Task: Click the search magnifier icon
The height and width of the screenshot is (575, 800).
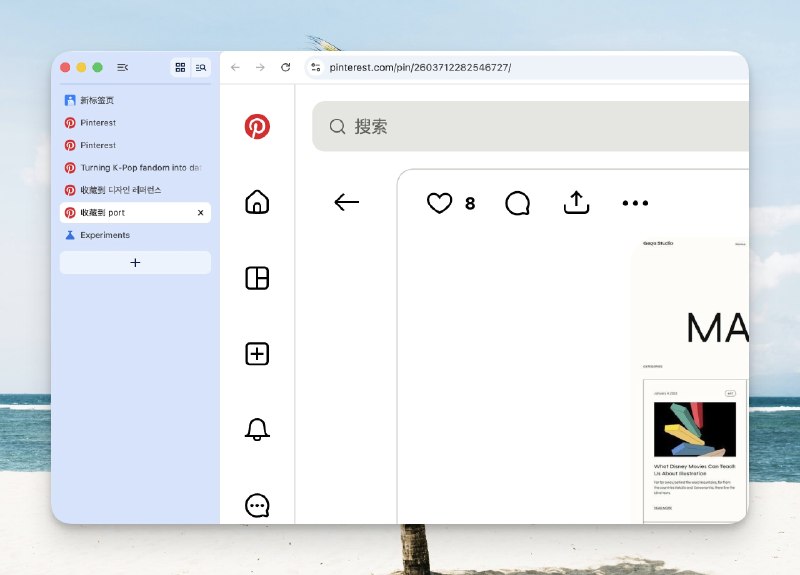Action: (337, 127)
